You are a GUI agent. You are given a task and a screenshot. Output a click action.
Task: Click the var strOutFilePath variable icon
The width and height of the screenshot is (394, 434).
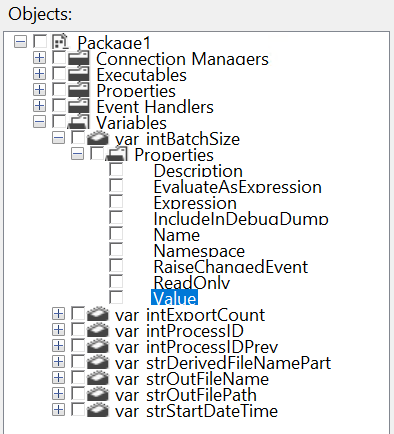coord(97,394)
